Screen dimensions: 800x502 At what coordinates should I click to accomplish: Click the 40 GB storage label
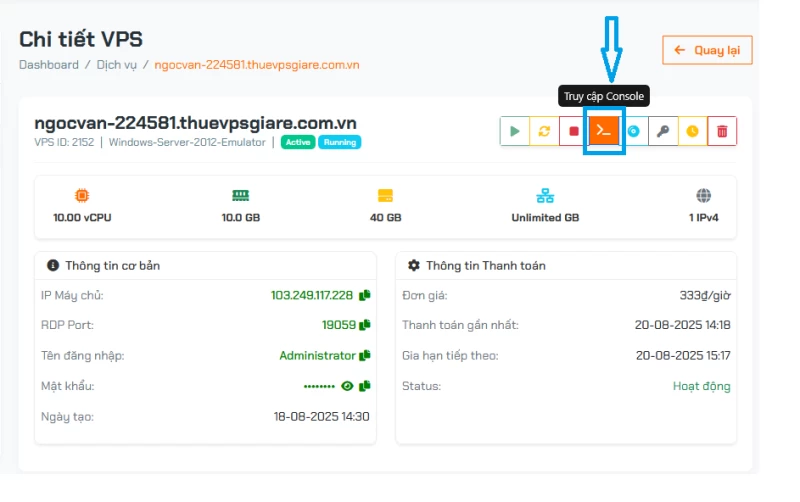point(386,217)
